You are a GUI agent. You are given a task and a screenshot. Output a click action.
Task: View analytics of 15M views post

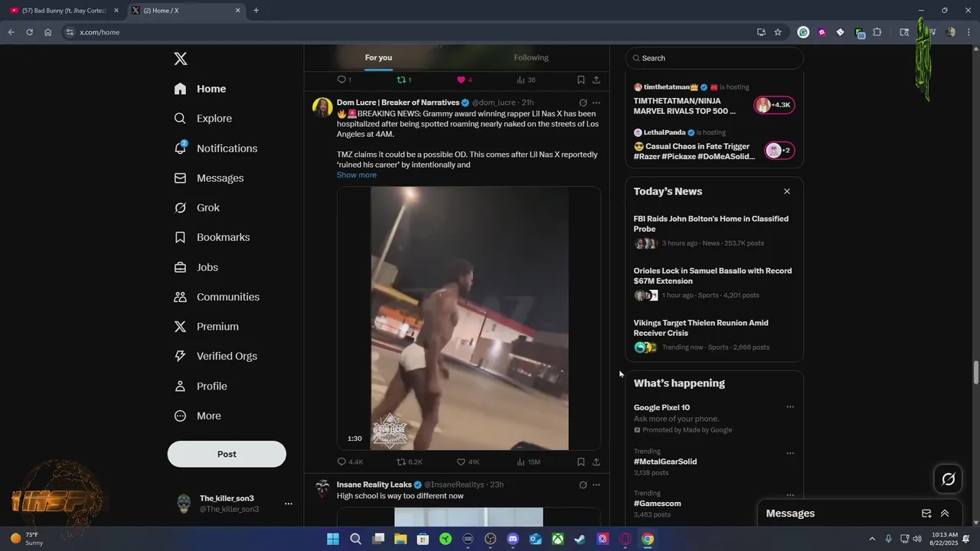(528, 462)
